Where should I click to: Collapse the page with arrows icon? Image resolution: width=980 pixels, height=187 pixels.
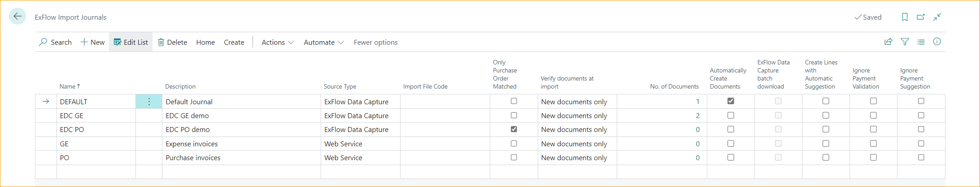click(x=937, y=17)
